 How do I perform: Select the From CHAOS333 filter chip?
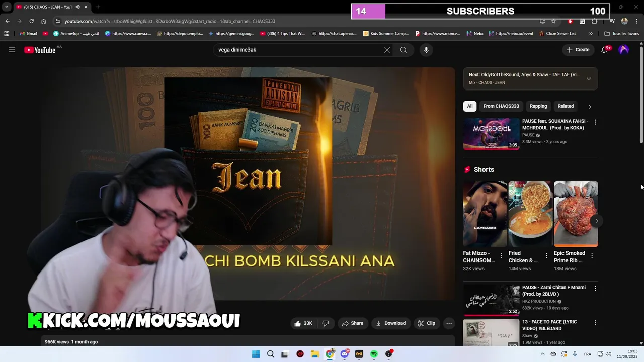[501, 106]
